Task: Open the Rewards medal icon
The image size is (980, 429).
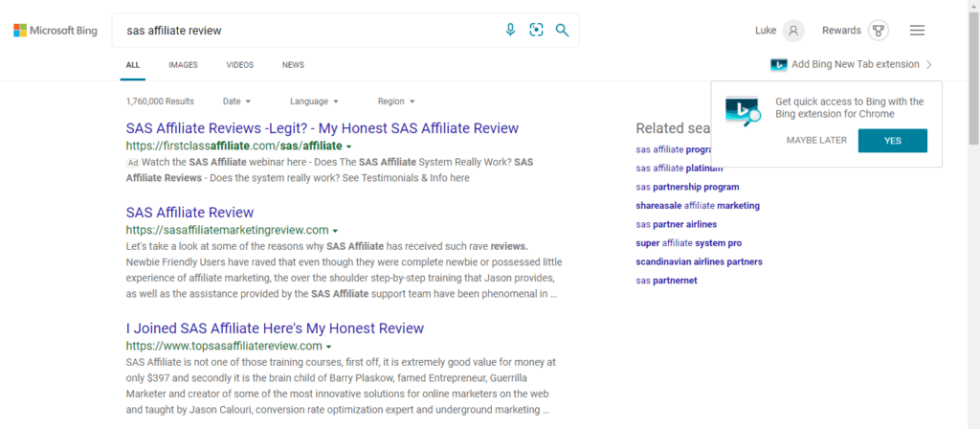Action: 879,30
